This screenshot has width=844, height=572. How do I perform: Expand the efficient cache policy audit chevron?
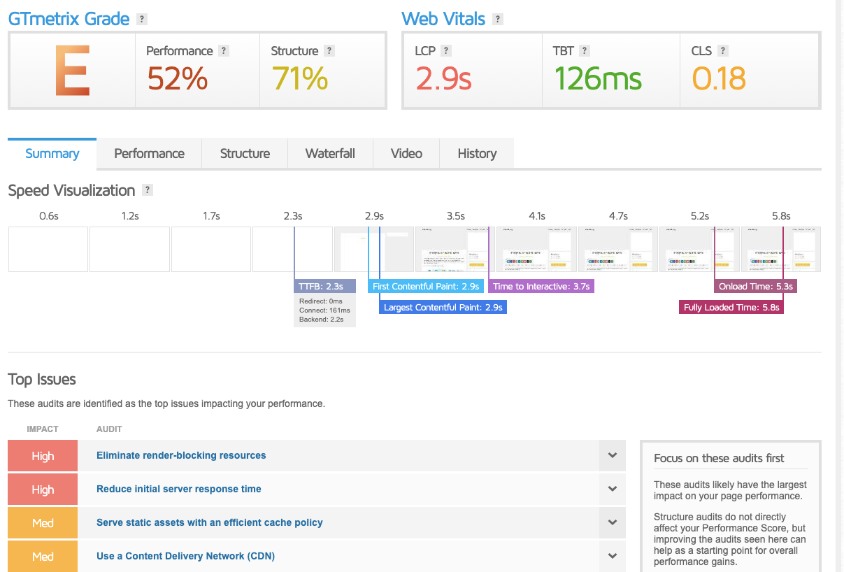tap(611, 522)
